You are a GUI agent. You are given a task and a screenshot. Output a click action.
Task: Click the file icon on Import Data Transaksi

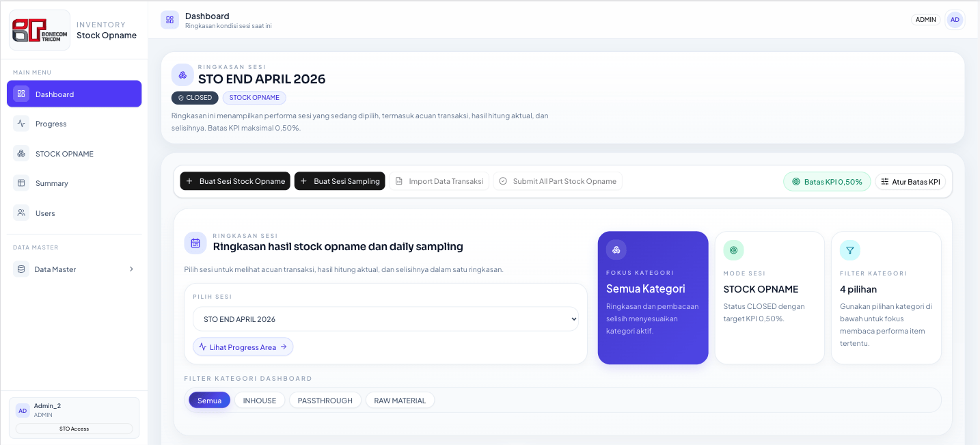point(399,181)
